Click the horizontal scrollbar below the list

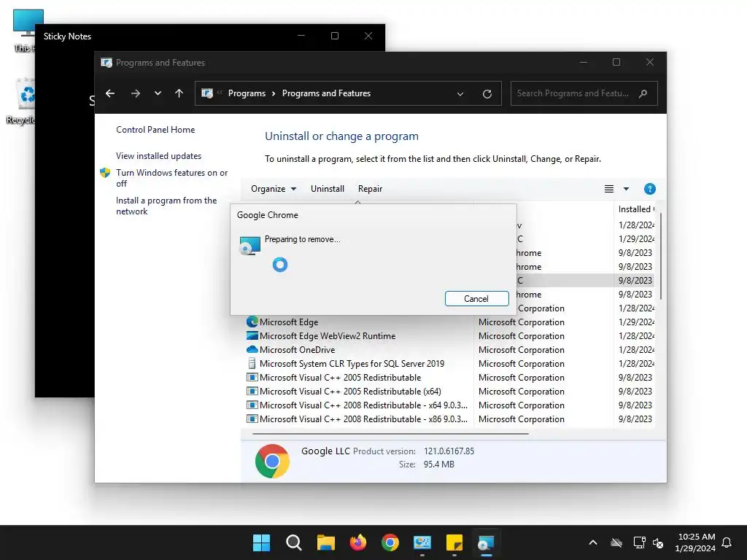(x=391, y=433)
